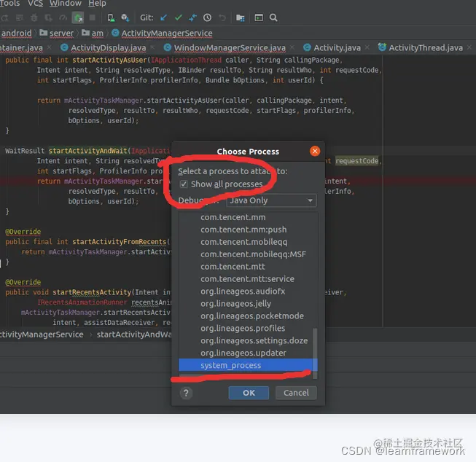This screenshot has height=462, width=476.
Task: Click the run with coverage icon
Action: [49, 17]
